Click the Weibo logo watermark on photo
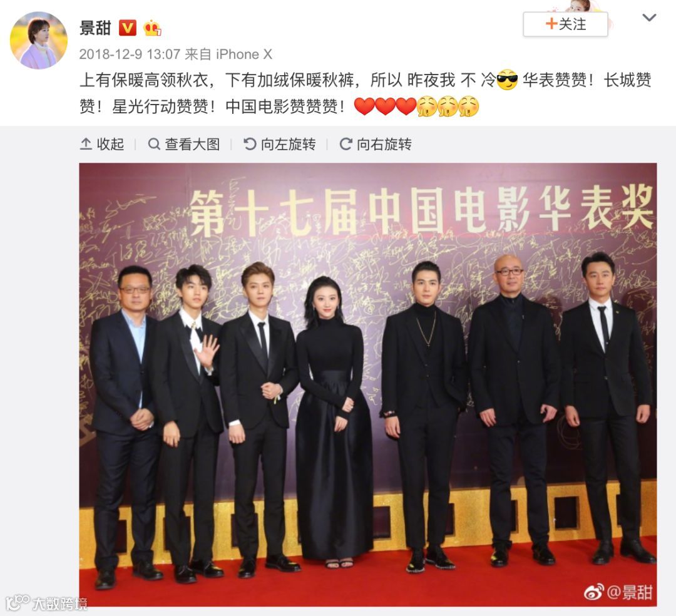 click(x=593, y=592)
